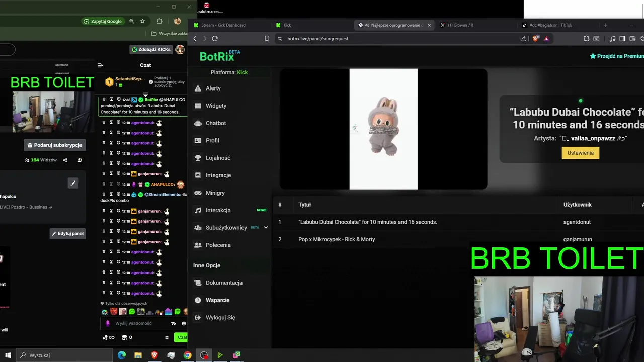Click Zapytaj Google button in Chrome

tap(103, 21)
